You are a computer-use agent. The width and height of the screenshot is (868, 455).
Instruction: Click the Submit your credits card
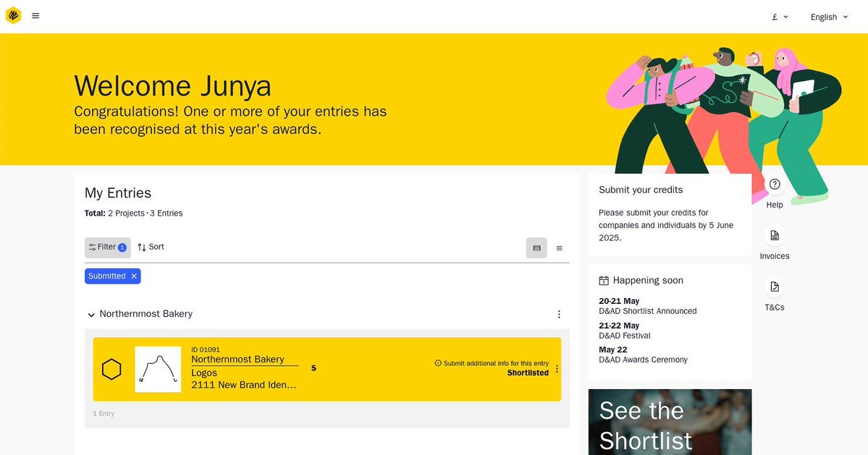pos(670,215)
